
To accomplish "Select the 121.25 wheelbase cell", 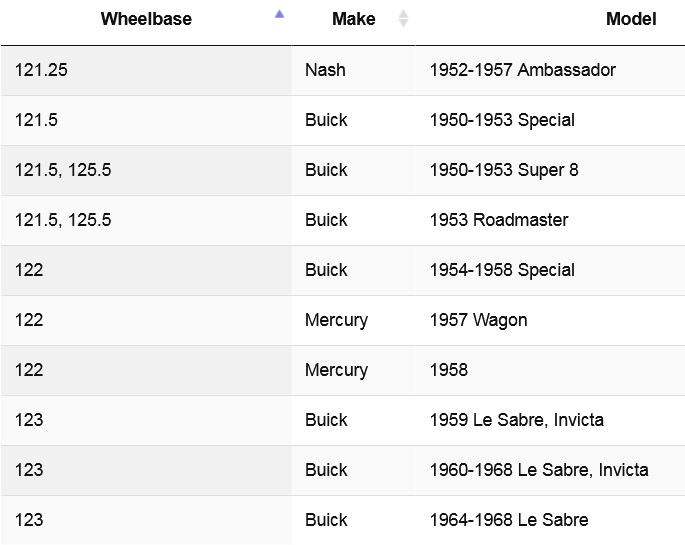I will pos(41,70).
